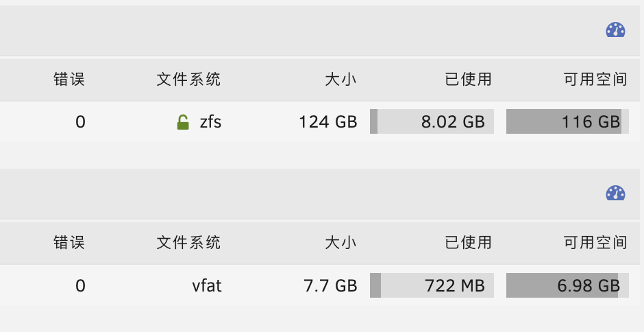644x332 pixels.
Task: Click the 错误 header in the zfs table
Action: (69, 79)
